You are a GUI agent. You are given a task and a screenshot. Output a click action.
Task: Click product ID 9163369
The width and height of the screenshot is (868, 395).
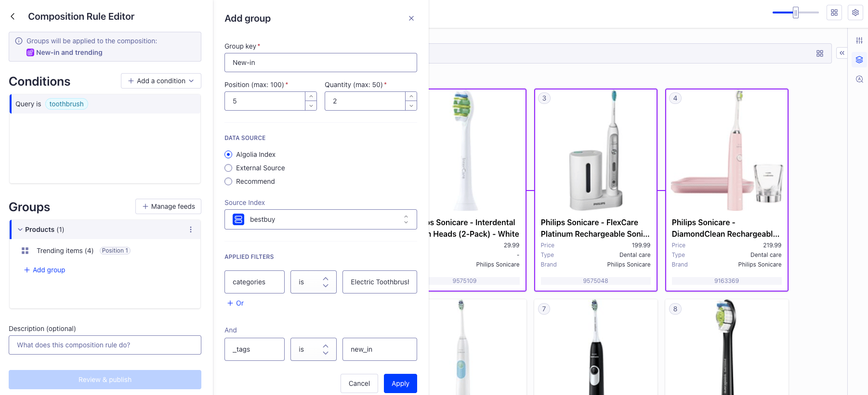coord(727,281)
